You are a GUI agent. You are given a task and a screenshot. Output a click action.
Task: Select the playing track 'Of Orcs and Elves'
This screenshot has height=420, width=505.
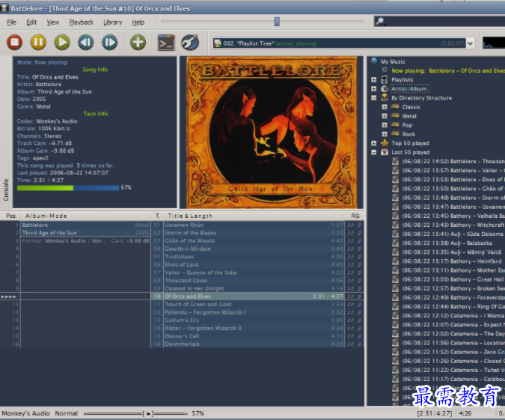click(x=254, y=296)
